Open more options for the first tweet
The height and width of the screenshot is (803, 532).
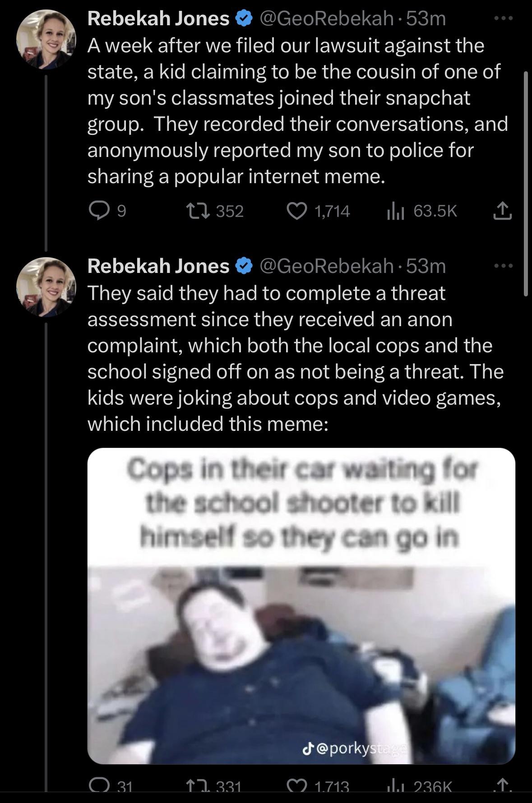503,19
